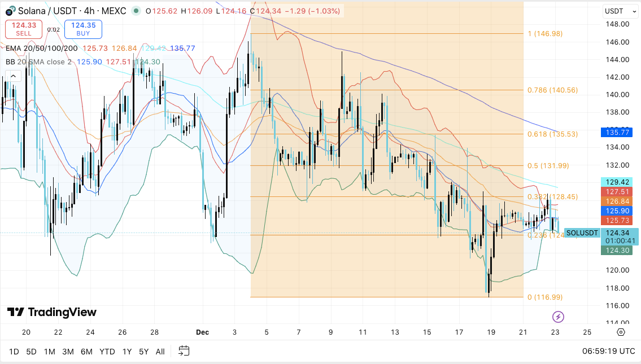This screenshot has height=364, width=641.
Task: Open the USDT currency dropdown
Action: pyautogui.click(x=620, y=11)
